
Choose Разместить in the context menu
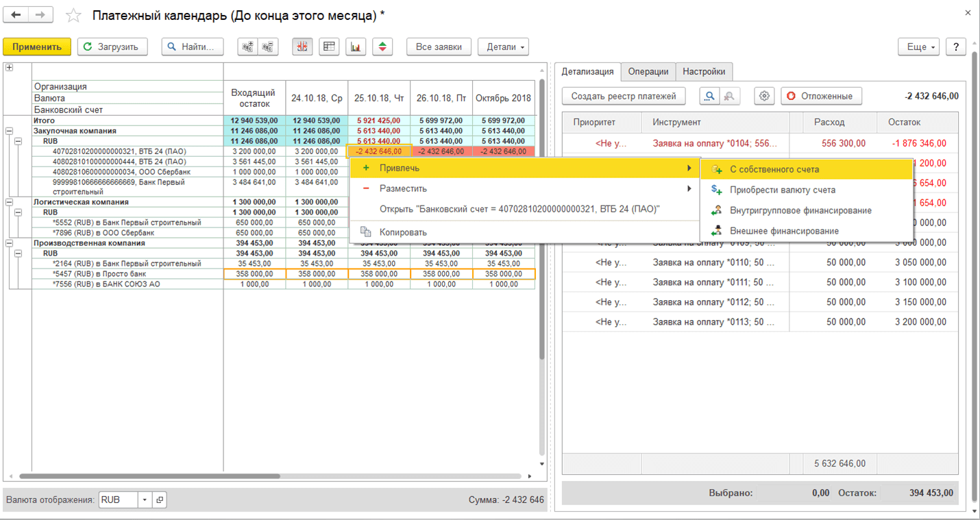click(403, 188)
